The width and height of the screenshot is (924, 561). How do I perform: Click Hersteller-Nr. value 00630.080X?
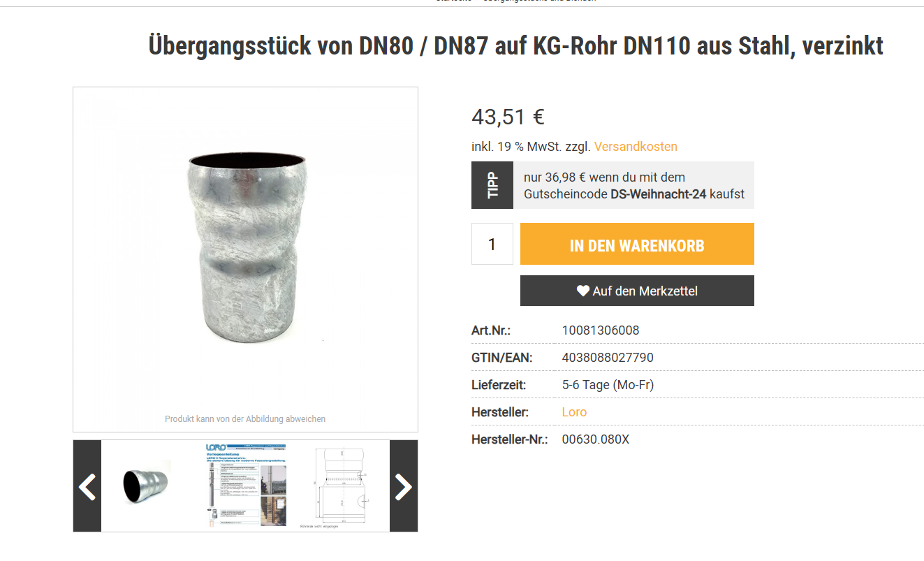[596, 439]
